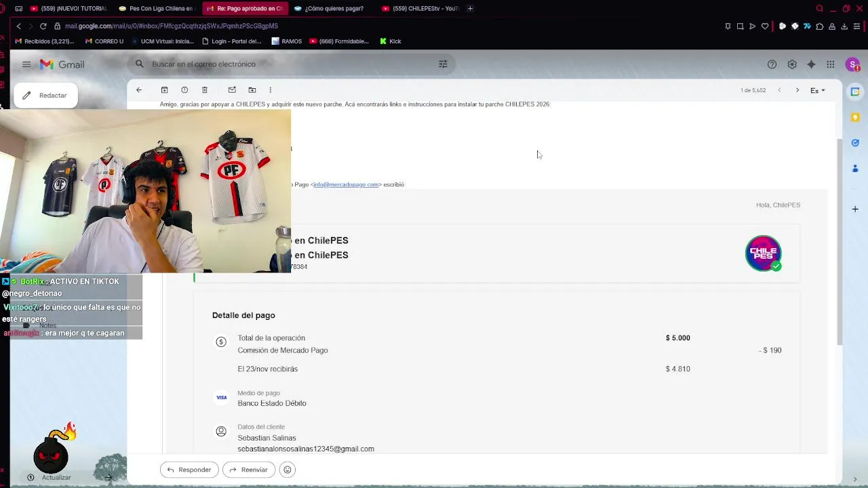Image resolution: width=868 pixels, height=488 pixels.
Task: Click the Responder button
Action: [x=189, y=470]
